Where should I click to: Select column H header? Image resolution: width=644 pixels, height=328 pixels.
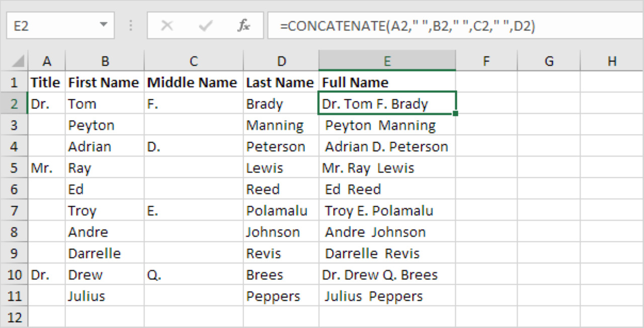[x=612, y=61]
